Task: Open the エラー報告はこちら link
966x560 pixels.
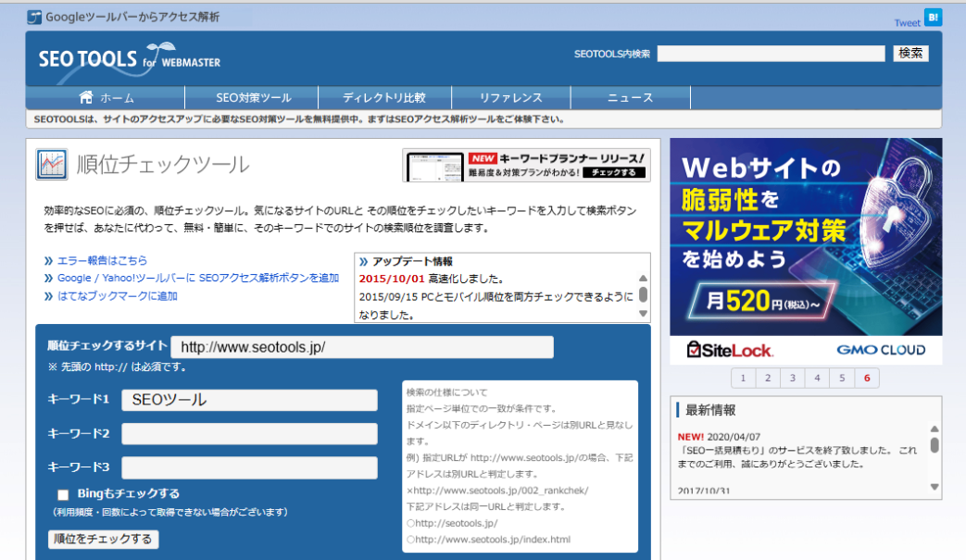Action: [x=102, y=261]
